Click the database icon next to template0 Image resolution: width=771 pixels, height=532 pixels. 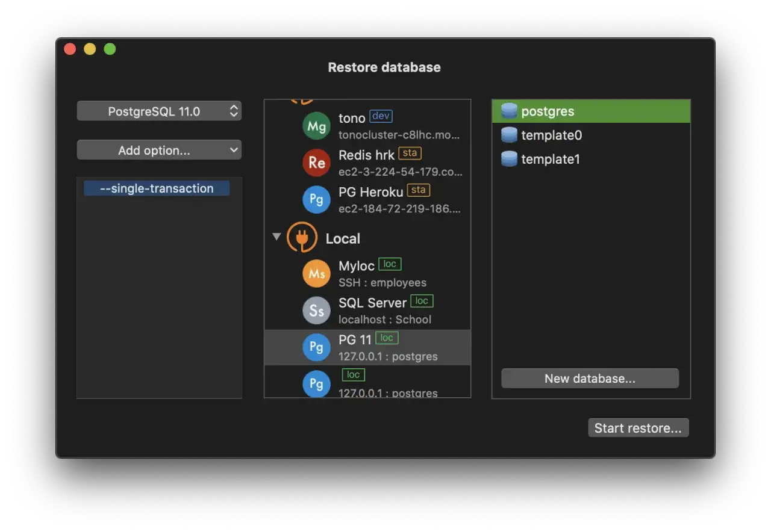[509, 135]
